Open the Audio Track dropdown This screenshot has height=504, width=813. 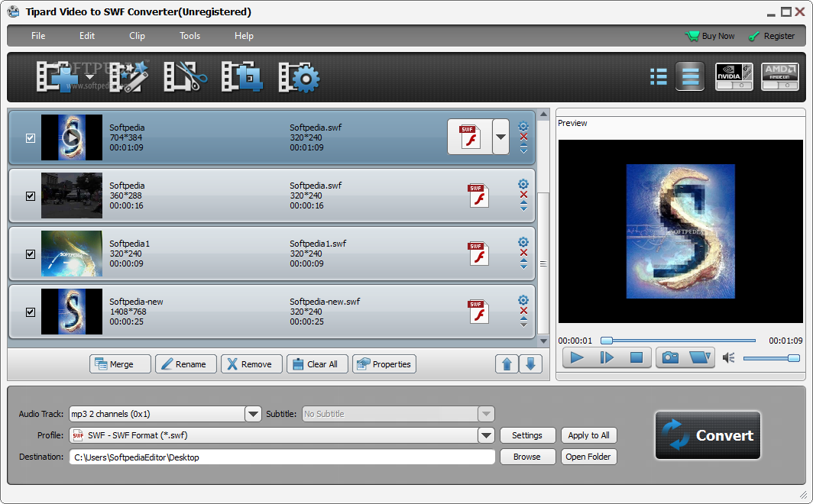tap(253, 414)
